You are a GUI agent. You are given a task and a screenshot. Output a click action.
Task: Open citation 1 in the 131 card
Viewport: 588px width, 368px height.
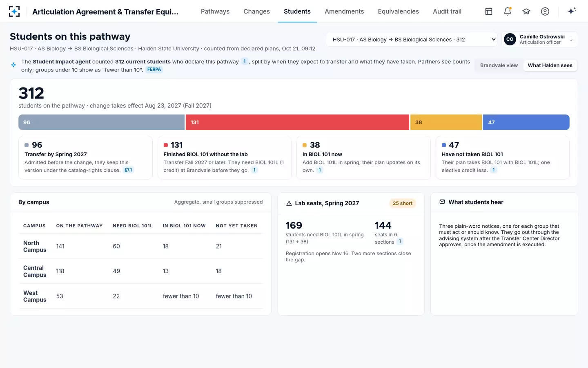[x=254, y=170]
